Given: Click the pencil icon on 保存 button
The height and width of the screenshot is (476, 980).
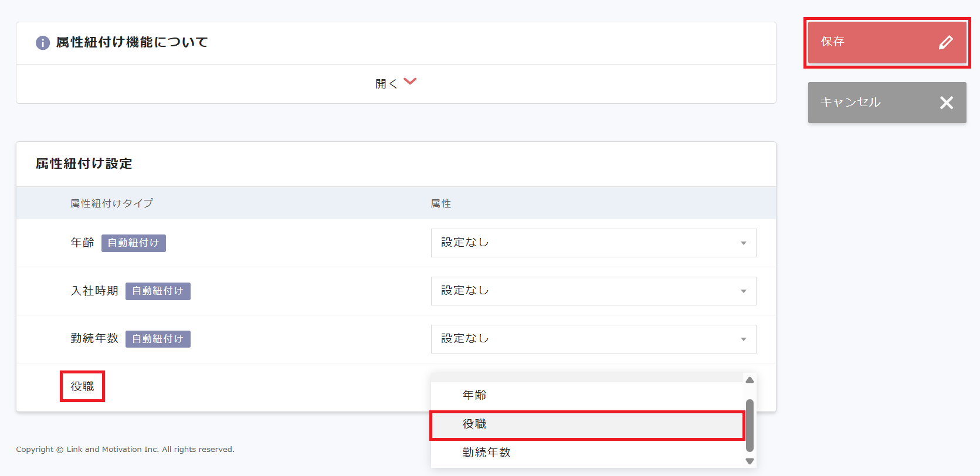Looking at the screenshot, I should (x=945, y=42).
